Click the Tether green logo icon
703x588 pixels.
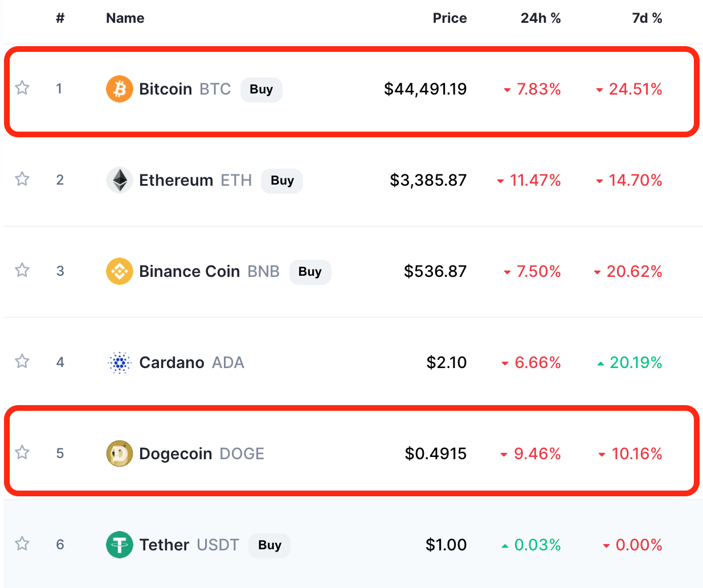[120, 545]
